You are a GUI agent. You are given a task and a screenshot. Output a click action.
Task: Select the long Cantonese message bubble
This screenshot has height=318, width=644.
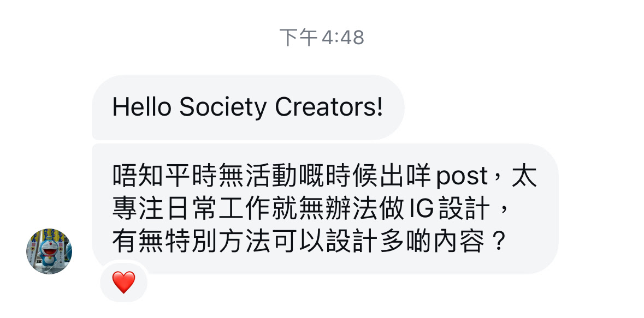pos(325,209)
